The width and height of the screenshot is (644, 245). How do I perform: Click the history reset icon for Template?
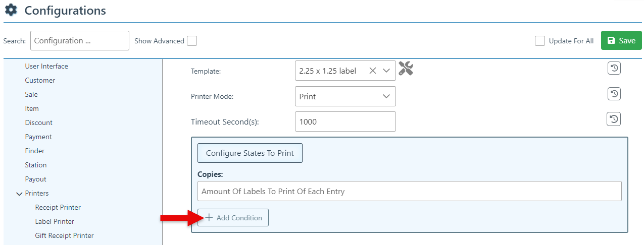614,69
